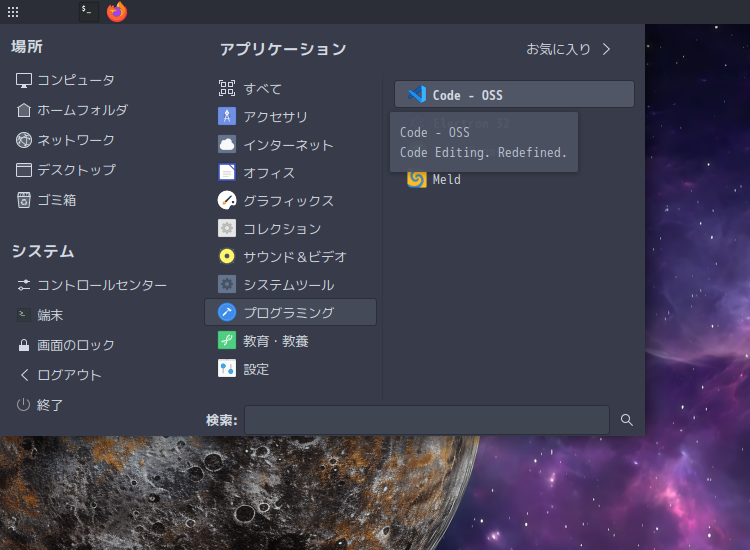Screen dimensions: 750x550
Task: Select システムツール category
Action: pyautogui.click(x=290, y=285)
